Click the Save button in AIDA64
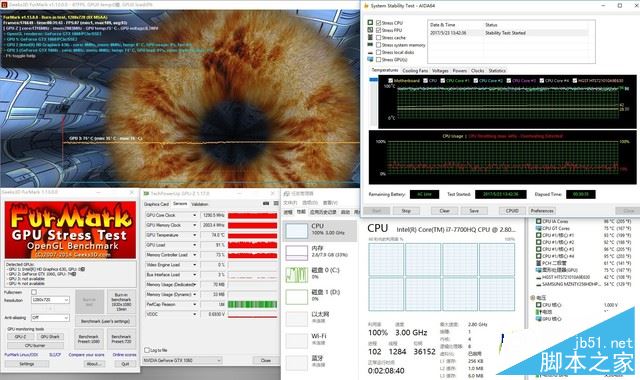The image size is (640, 380). (x=474, y=211)
